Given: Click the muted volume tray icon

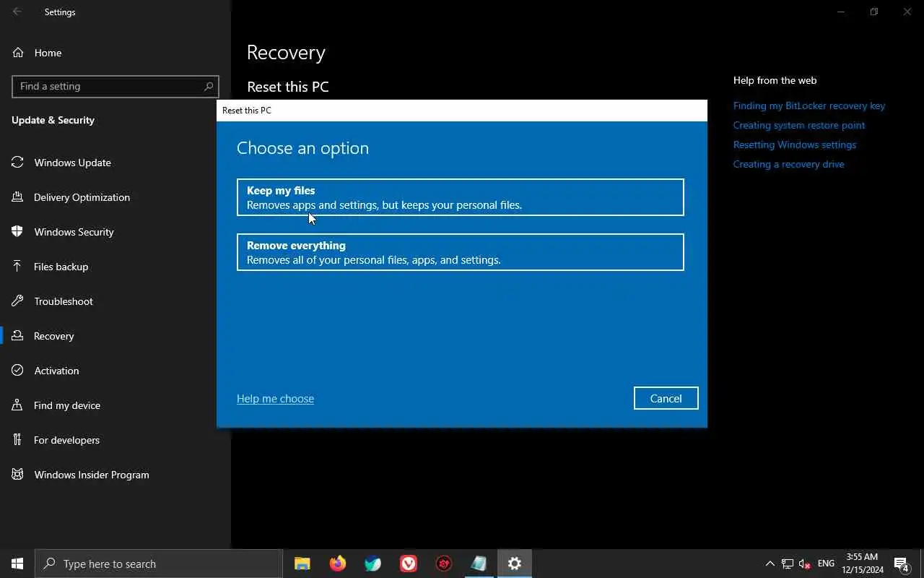Looking at the screenshot, I should click(805, 564).
